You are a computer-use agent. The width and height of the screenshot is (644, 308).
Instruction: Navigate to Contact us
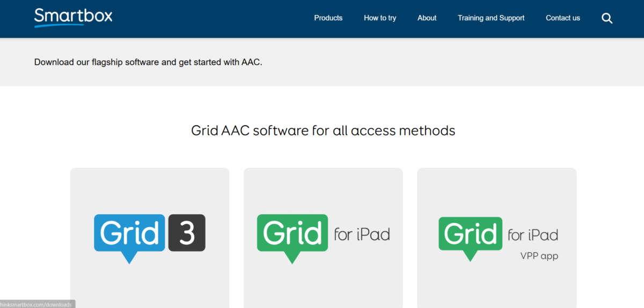(x=563, y=18)
